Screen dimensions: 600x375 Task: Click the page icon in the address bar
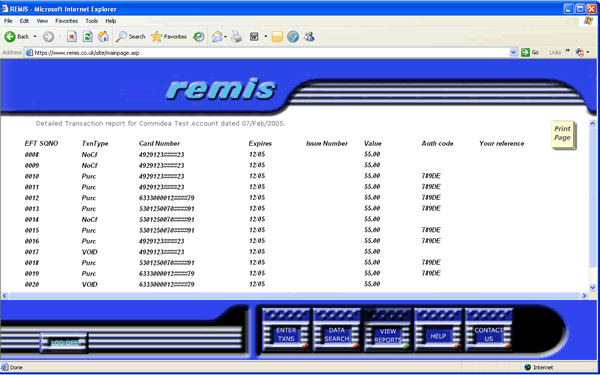(29, 53)
